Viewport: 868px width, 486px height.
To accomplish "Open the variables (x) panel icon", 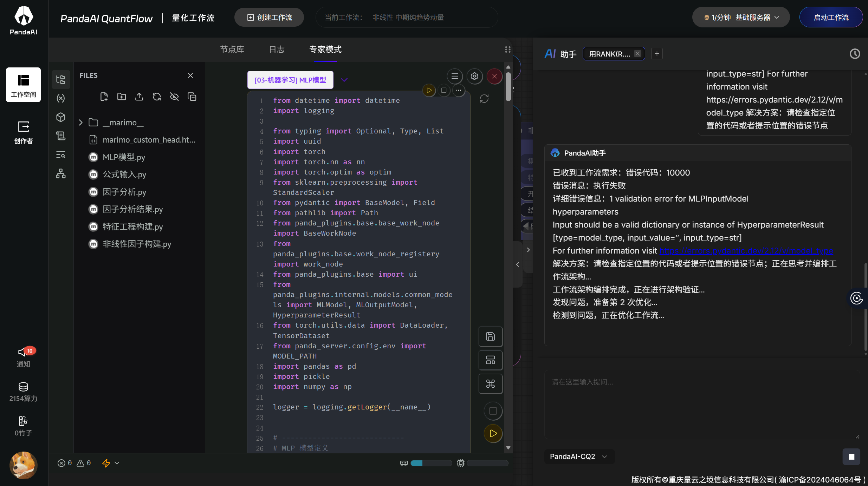I will tap(61, 98).
